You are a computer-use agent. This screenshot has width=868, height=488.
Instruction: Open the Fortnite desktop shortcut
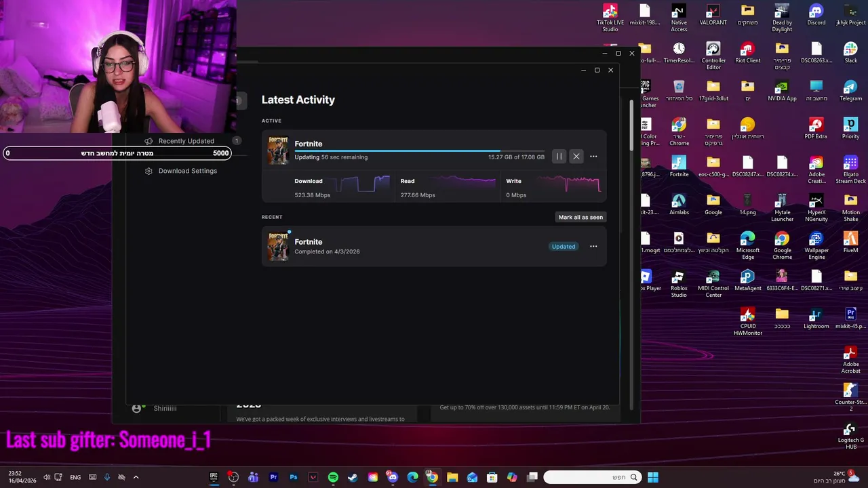pos(679,167)
